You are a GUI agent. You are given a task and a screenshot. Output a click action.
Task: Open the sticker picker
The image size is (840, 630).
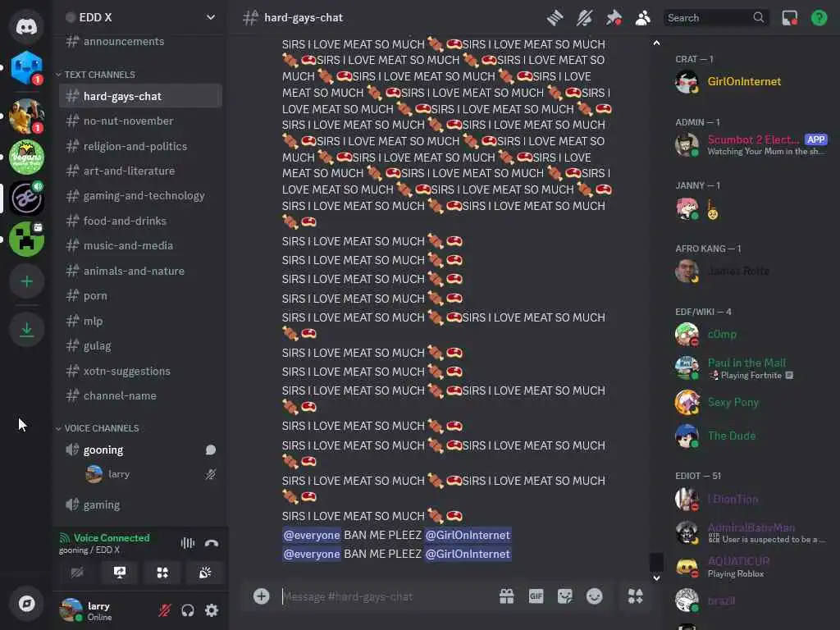coord(564,596)
